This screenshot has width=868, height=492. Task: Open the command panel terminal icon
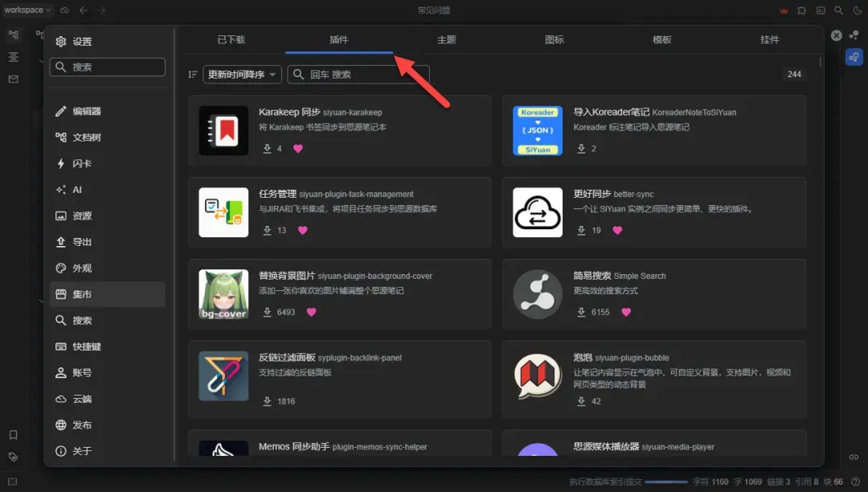click(x=821, y=10)
